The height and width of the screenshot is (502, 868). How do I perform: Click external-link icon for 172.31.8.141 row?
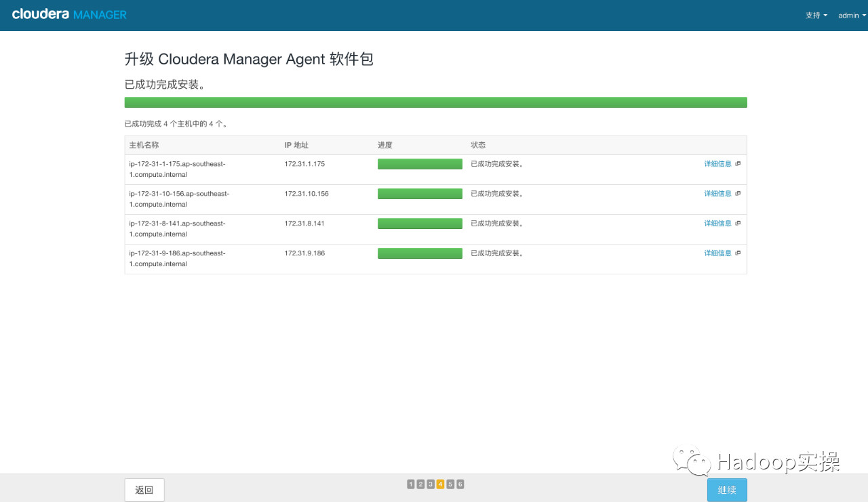click(738, 224)
